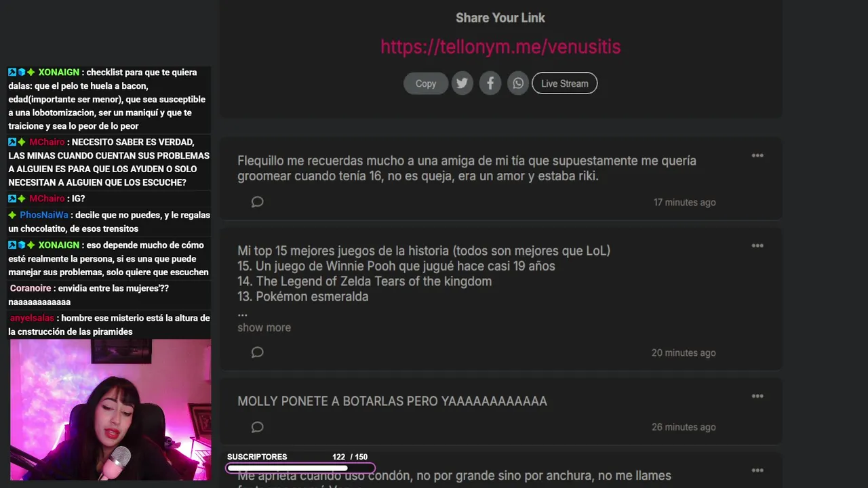This screenshot has width=868, height=488.
Task: Click the '14. The Legend of Zelda' line
Action: (x=364, y=281)
